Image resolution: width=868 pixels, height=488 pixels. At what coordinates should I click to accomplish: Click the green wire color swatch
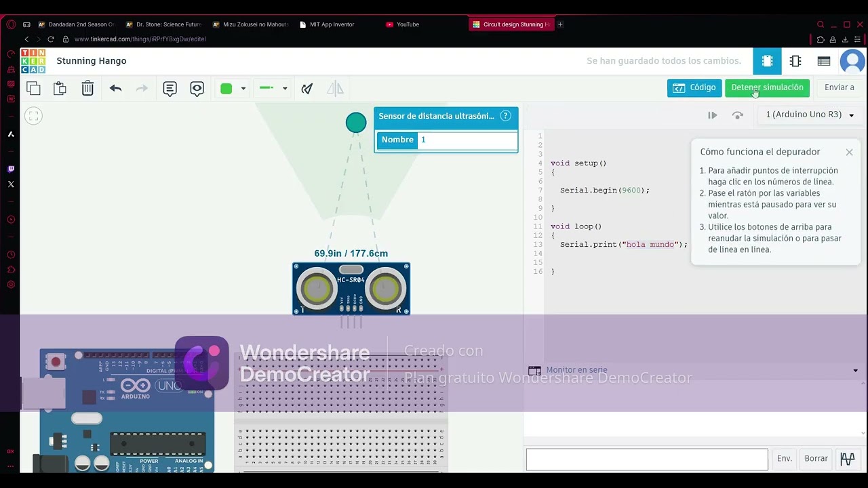click(226, 88)
